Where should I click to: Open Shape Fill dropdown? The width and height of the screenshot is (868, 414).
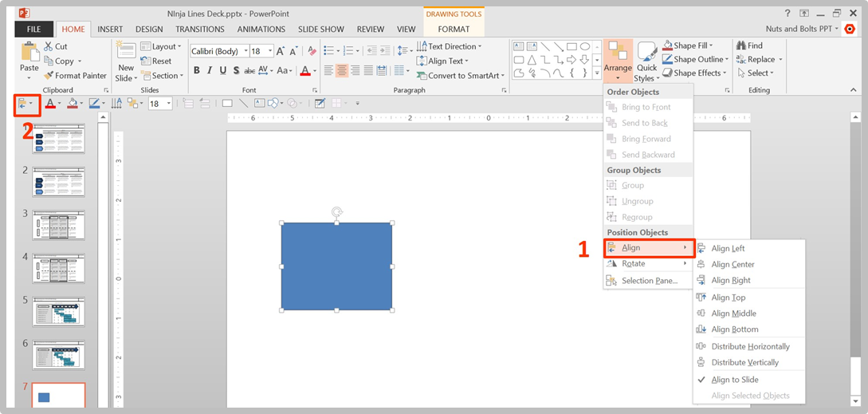point(688,45)
